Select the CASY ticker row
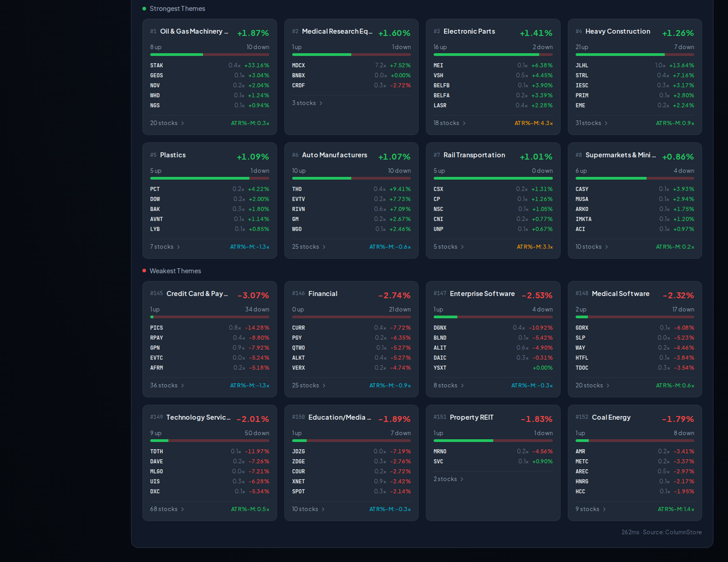728x562 pixels. 635,189
